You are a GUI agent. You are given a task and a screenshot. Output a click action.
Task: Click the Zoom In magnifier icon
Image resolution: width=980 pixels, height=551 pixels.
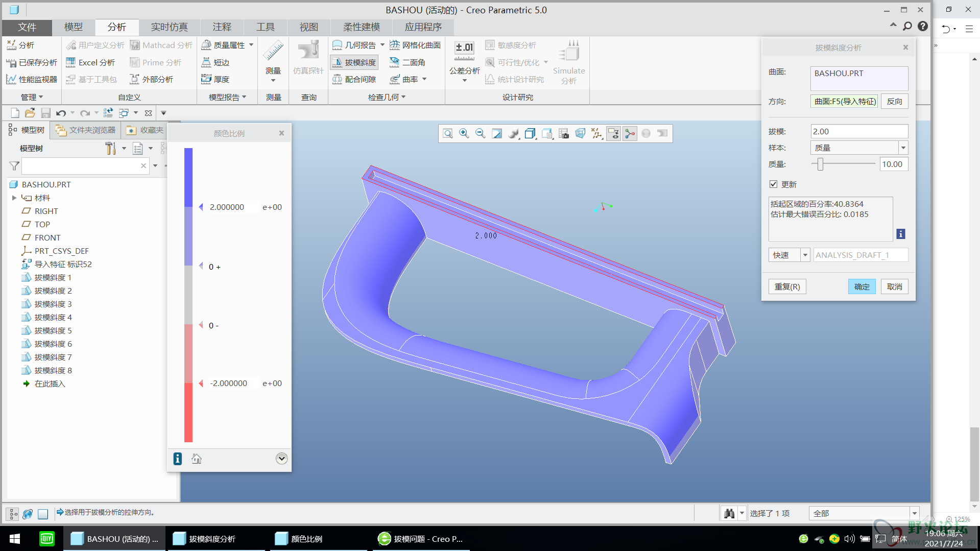coord(464,134)
